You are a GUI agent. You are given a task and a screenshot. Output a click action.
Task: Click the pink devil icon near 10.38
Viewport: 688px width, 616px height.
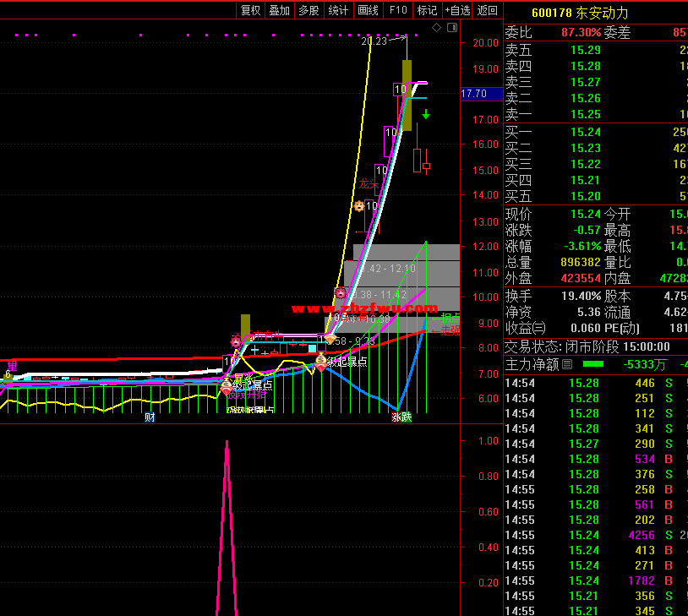tap(340, 292)
